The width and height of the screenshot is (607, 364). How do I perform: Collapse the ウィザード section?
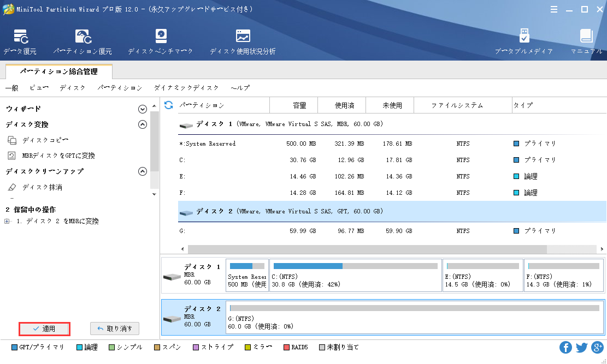click(143, 108)
